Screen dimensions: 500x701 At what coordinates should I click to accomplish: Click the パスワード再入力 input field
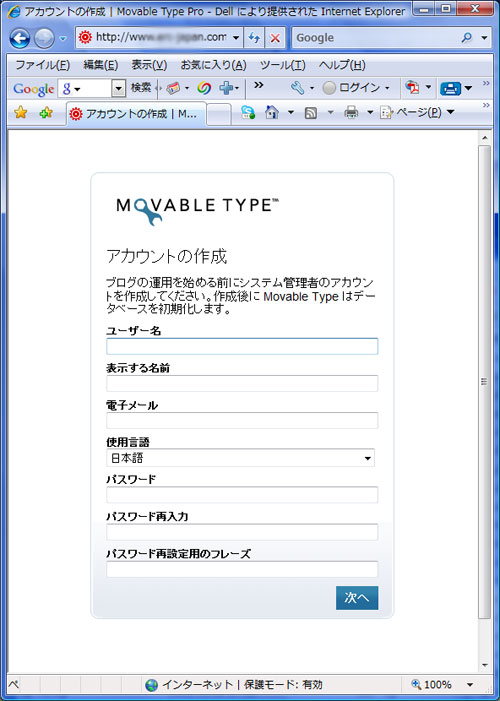tap(242, 532)
